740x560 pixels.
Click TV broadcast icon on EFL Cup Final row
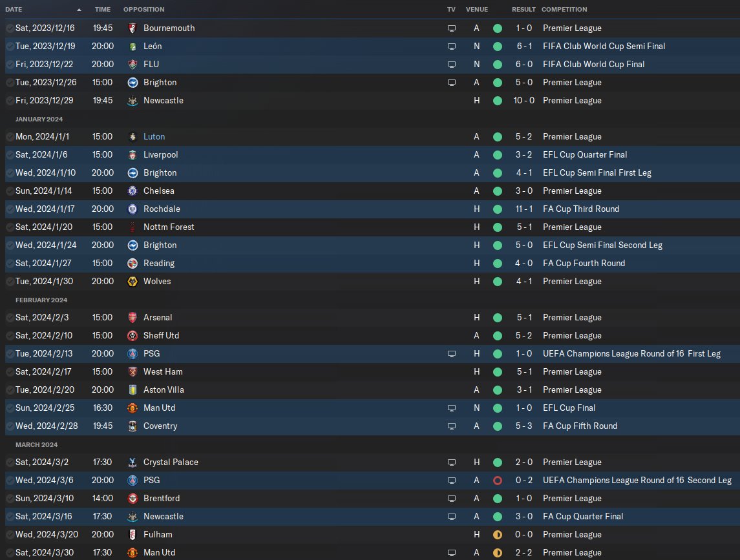pos(452,408)
